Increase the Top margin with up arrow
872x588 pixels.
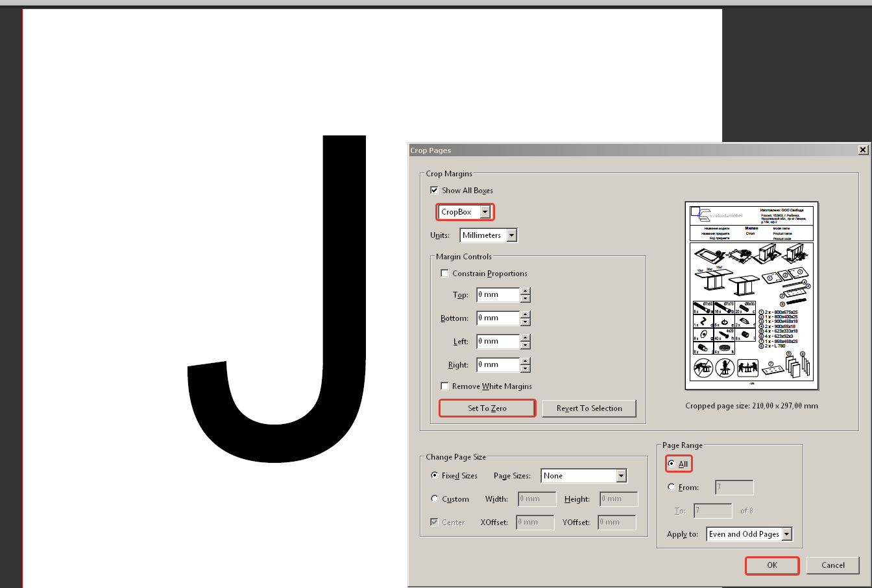526,291
